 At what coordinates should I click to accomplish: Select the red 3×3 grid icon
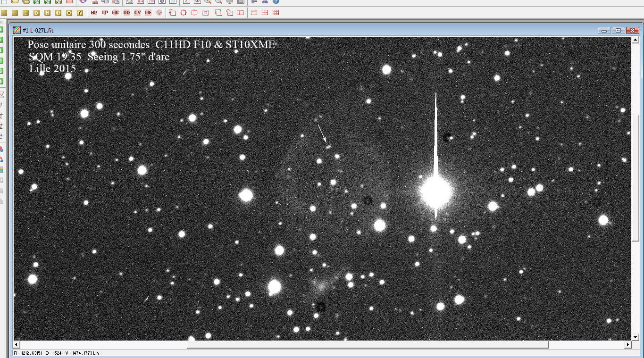click(276, 13)
